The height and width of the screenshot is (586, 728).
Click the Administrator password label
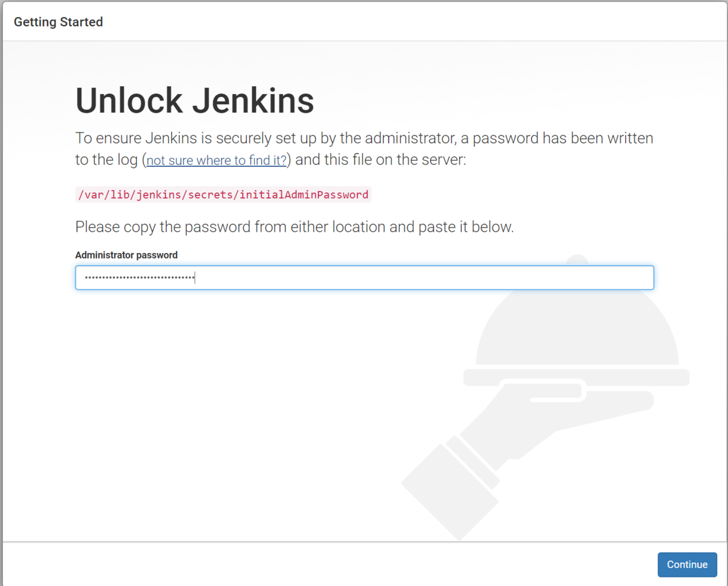(126, 255)
